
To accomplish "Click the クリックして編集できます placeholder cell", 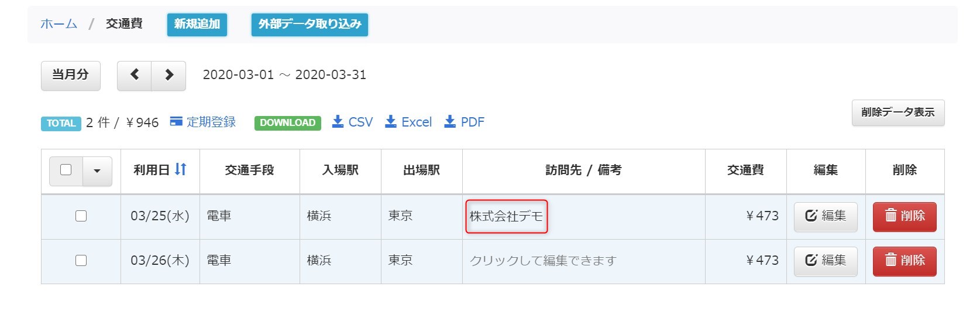I will coord(543,261).
